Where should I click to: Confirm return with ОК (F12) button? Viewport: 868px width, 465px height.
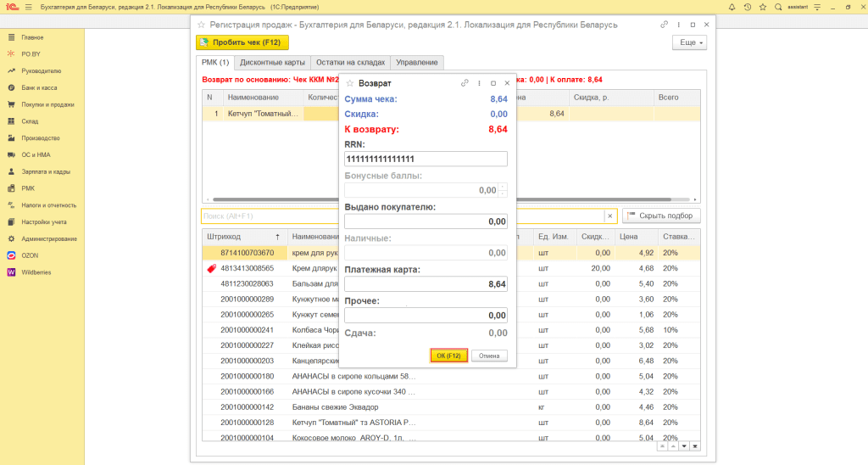[x=449, y=356]
